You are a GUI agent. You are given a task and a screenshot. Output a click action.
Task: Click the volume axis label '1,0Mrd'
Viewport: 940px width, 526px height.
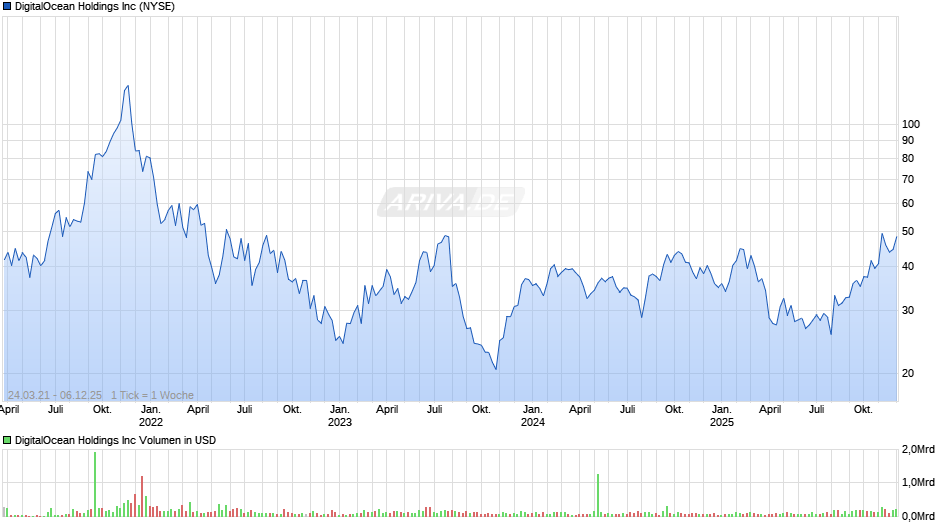tap(918, 482)
